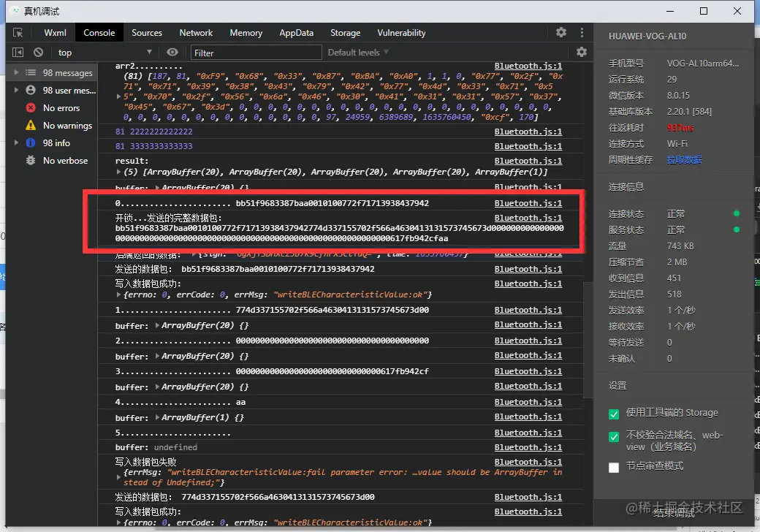This screenshot has height=532, width=760.
Task: Switch to the Console tab
Action: (x=99, y=33)
